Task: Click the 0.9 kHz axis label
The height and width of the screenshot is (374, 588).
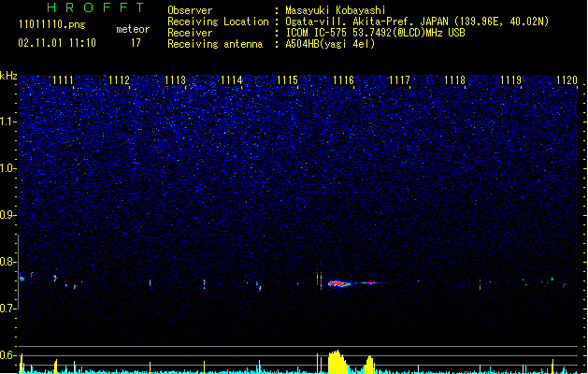Action: coord(8,215)
